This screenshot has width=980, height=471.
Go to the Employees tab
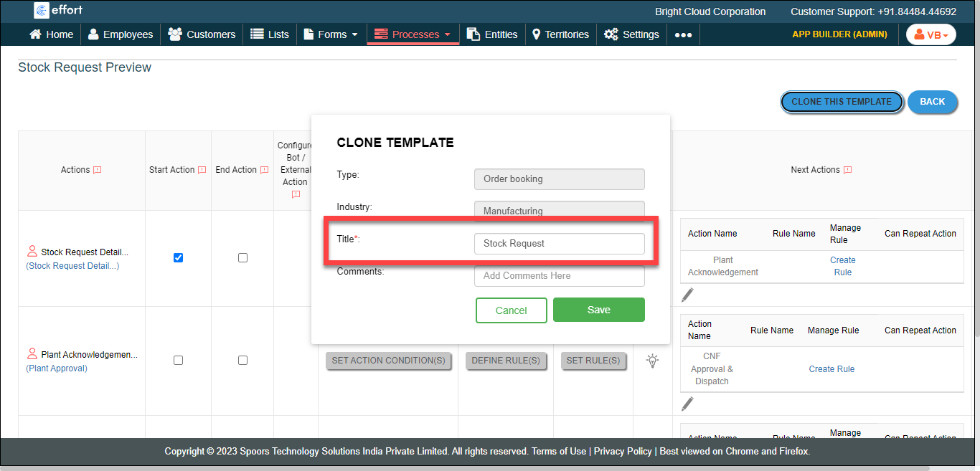click(121, 34)
